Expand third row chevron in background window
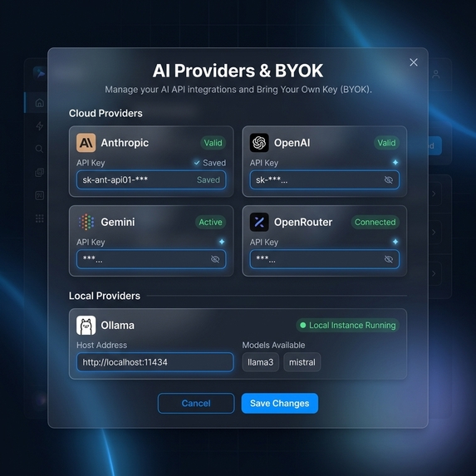 tap(434, 273)
